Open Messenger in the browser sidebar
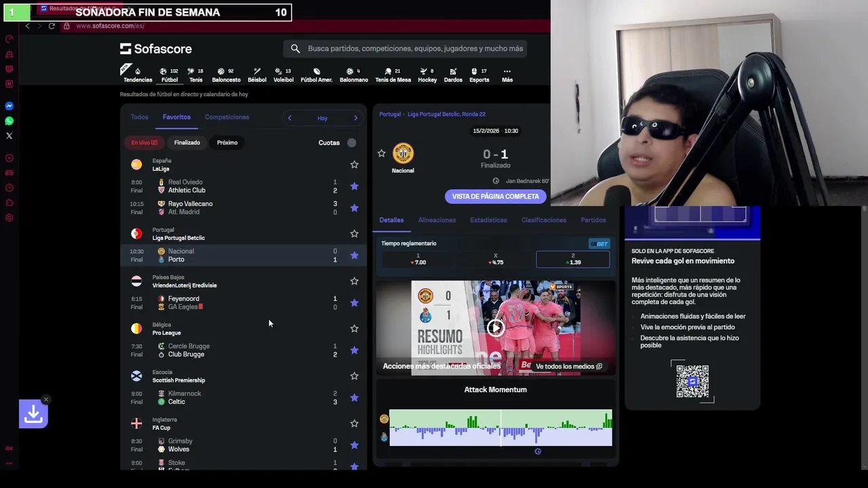The width and height of the screenshot is (868, 488). point(9,106)
